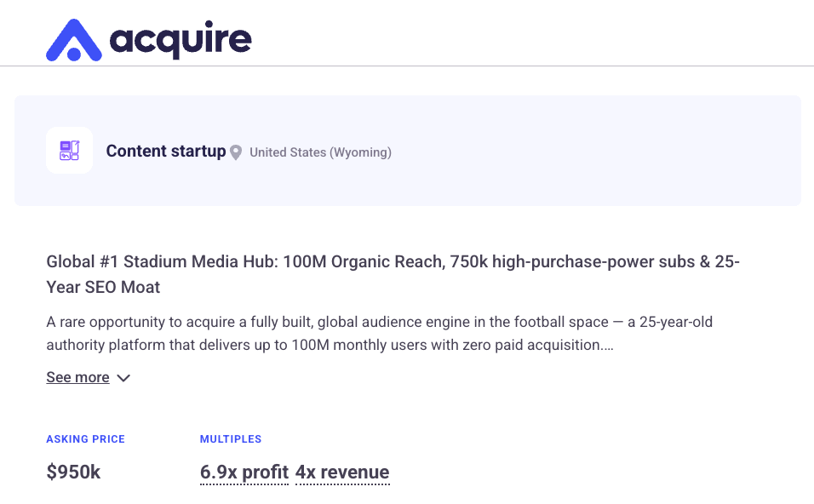Image resolution: width=814 pixels, height=504 pixels.
Task: Click the Acquire logo mark
Action: (74, 40)
